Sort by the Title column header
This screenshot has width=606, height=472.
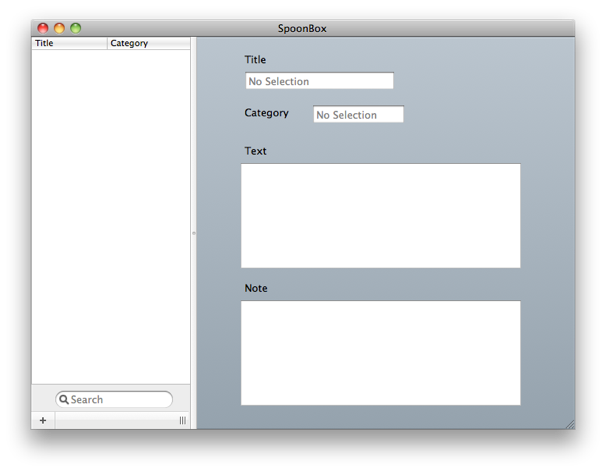tap(69, 43)
